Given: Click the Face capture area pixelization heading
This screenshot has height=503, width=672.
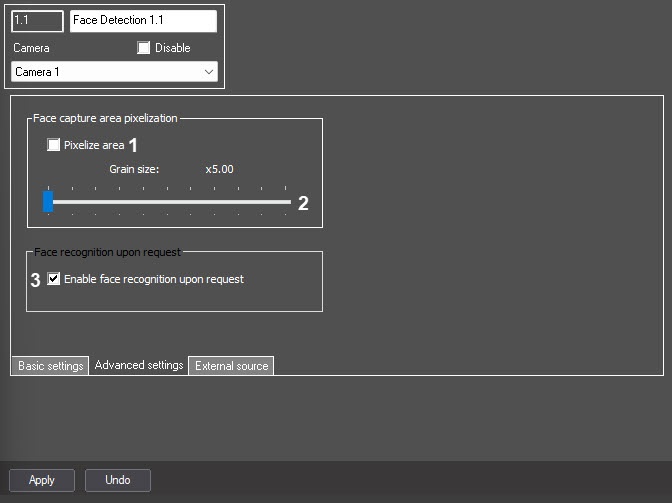Looking at the screenshot, I should (105, 118).
